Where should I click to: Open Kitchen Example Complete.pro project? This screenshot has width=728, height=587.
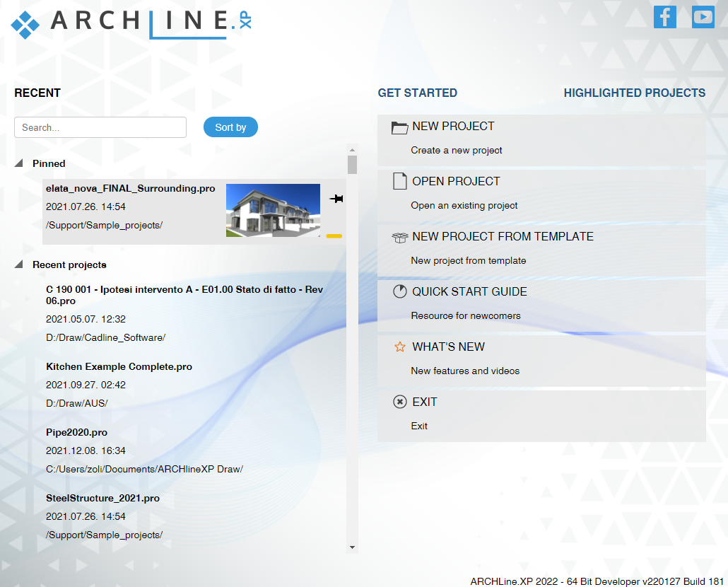coord(119,367)
